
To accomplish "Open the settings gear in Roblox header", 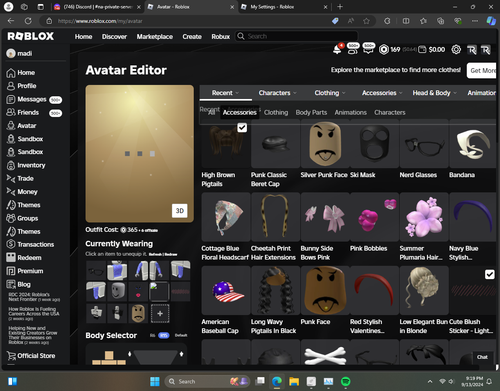I will click(x=456, y=50).
